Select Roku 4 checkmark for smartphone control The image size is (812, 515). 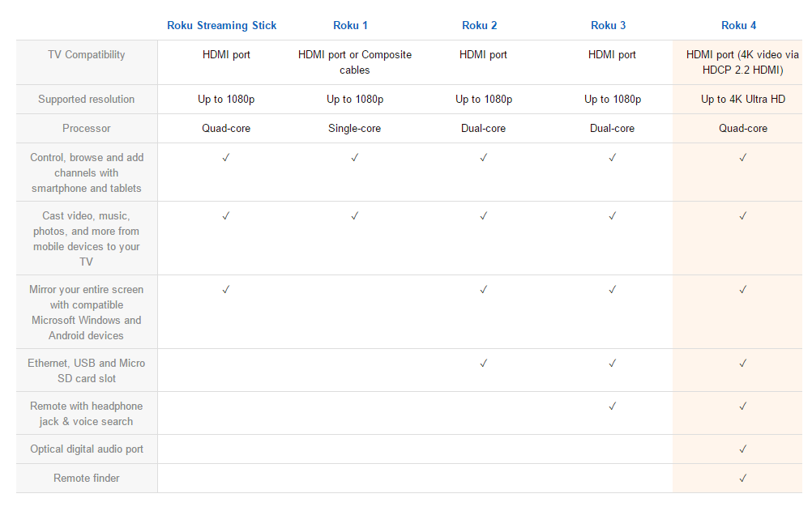coord(742,157)
